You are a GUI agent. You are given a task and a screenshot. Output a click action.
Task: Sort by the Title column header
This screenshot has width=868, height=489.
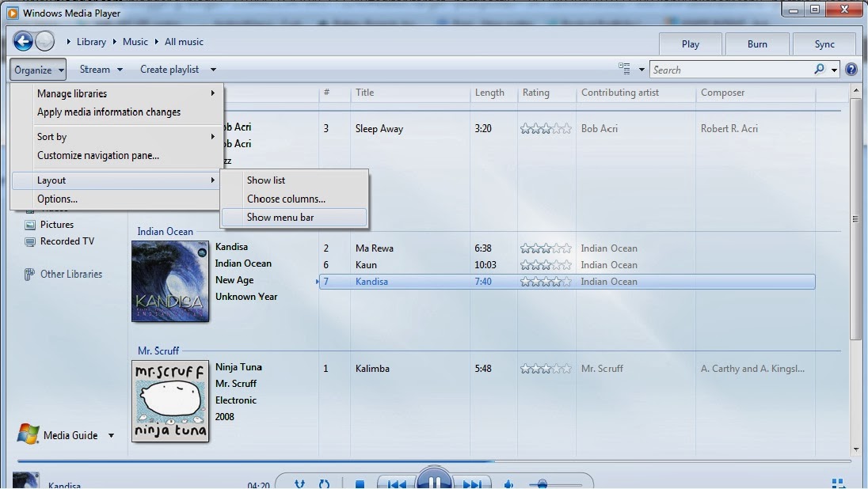(410, 93)
